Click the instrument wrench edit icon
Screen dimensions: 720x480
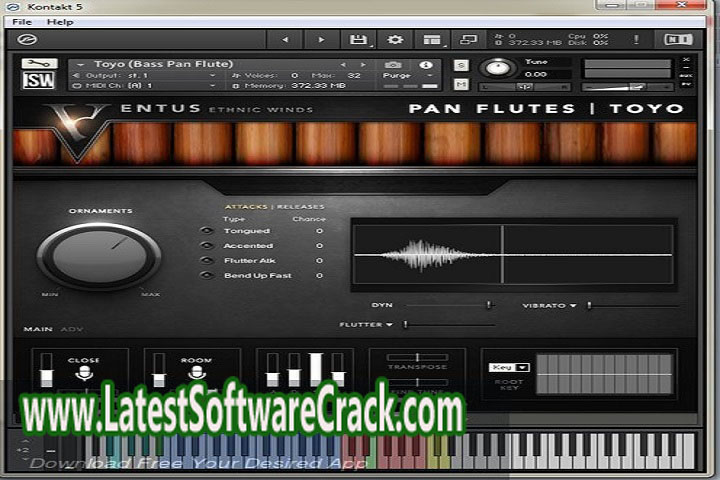38,63
